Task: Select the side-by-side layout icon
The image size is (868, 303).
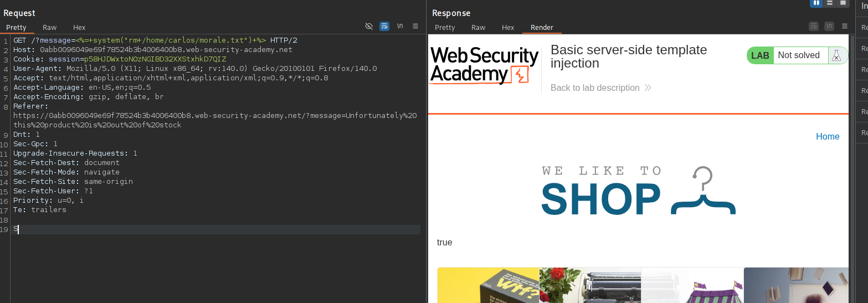Action: pos(816,3)
